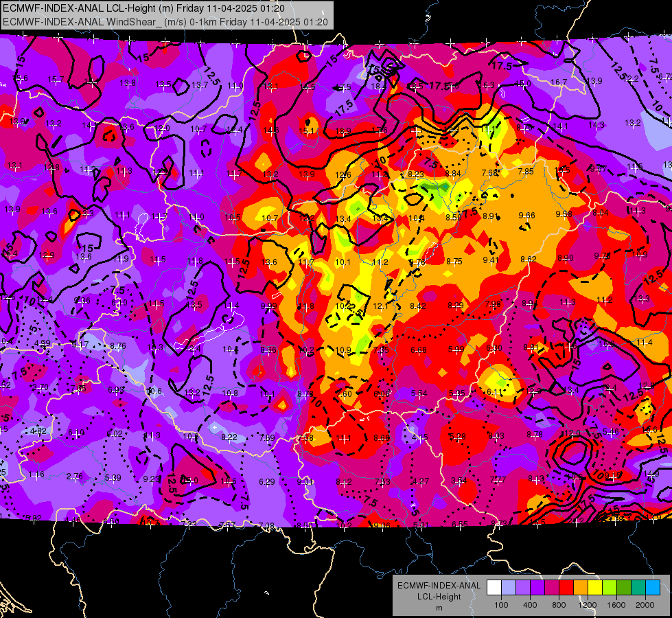
Task: Click the grid value 6.11
Action: 495,392
